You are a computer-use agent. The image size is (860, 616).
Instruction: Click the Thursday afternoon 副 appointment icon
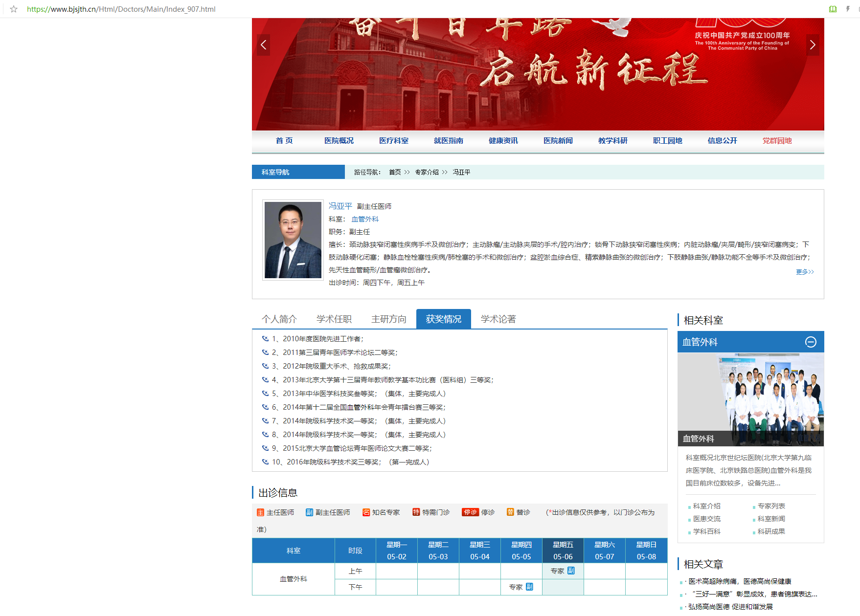[x=529, y=587]
